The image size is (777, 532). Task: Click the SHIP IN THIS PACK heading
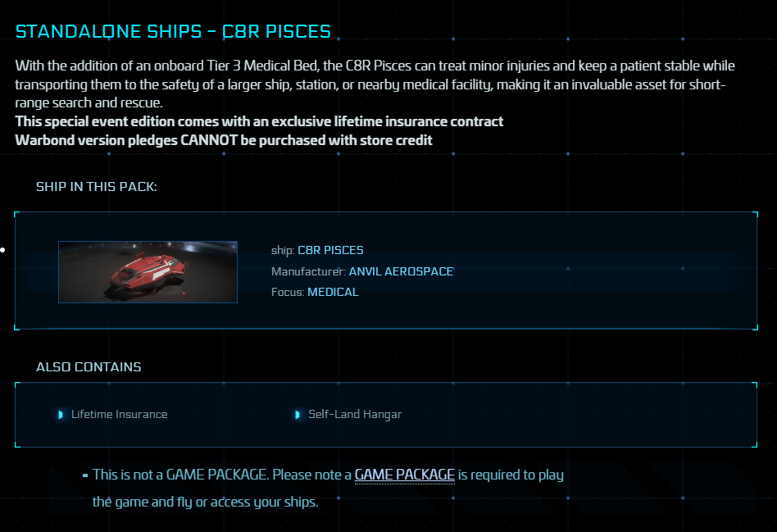[97, 186]
